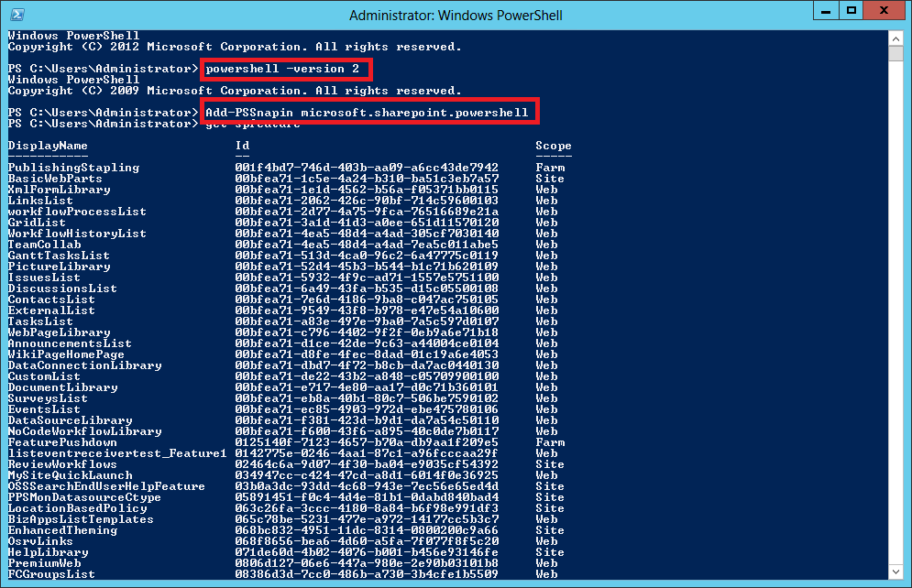Select the OsrvLinks feature name
The image size is (912, 588).
(40, 541)
